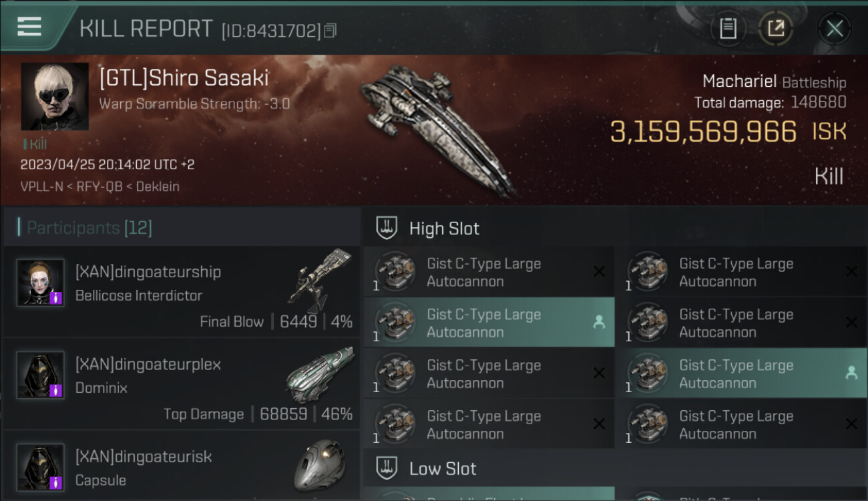
Task: View Shiro Sasaki's pilot portrait
Action: tap(55, 96)
